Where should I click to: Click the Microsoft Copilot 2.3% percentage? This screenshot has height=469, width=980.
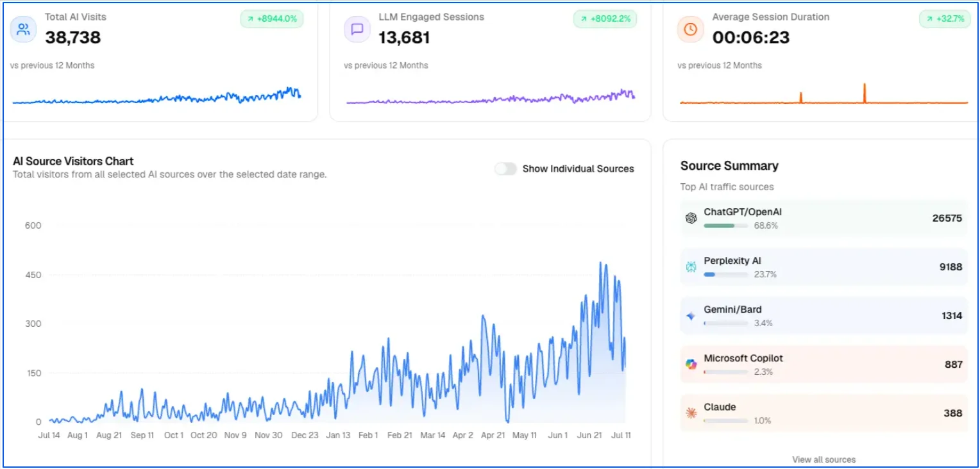click(x=763, y=372)
